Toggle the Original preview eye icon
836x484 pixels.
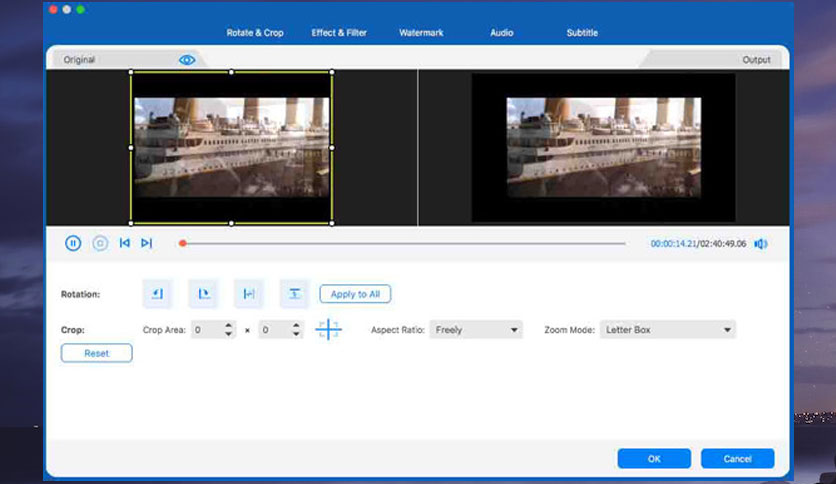[x=187, y=60]
